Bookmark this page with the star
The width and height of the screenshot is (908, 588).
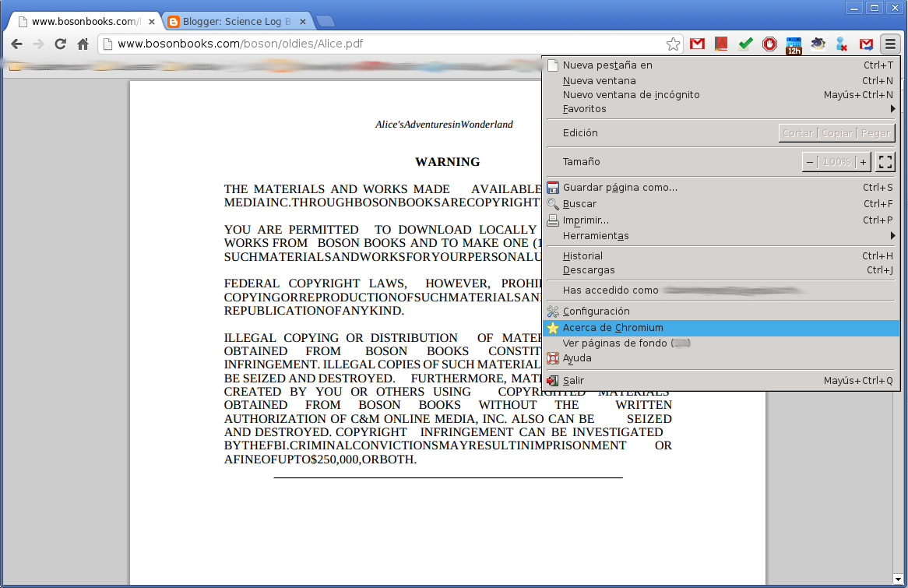coord(673,44)
